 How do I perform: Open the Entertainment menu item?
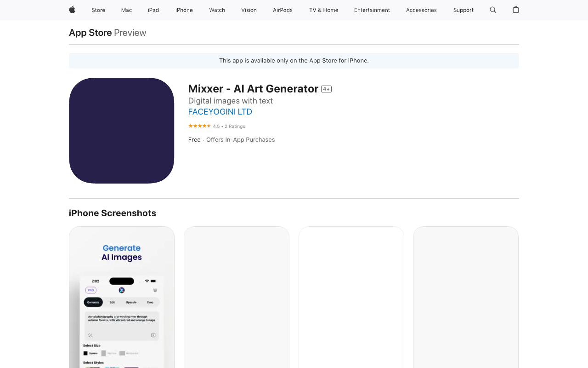coord(372,10)
